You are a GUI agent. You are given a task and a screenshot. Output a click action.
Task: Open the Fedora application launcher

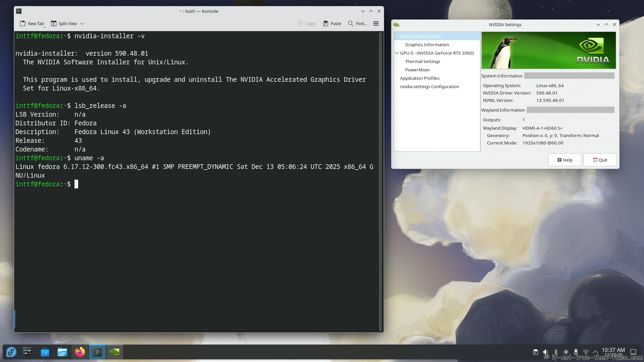[x=11, y=352]
